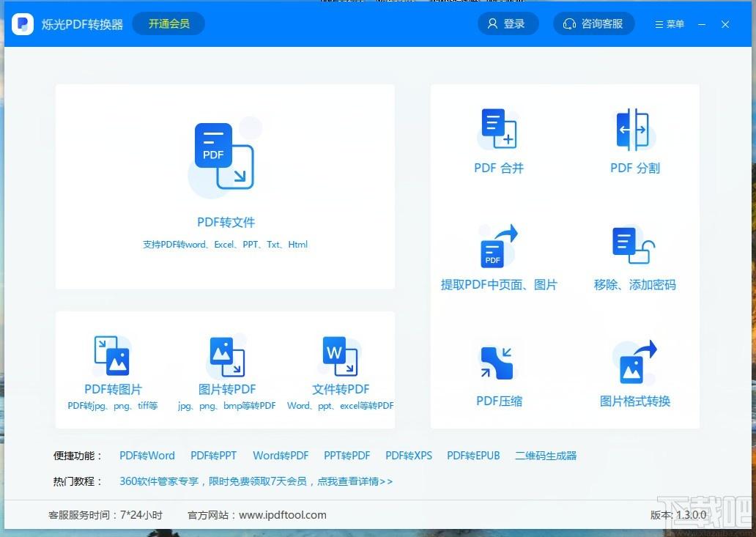This screenshot has width=756, height=537.
Task: Click the 烁光PDF转换器 app logo icon
Action: (22, 23)
